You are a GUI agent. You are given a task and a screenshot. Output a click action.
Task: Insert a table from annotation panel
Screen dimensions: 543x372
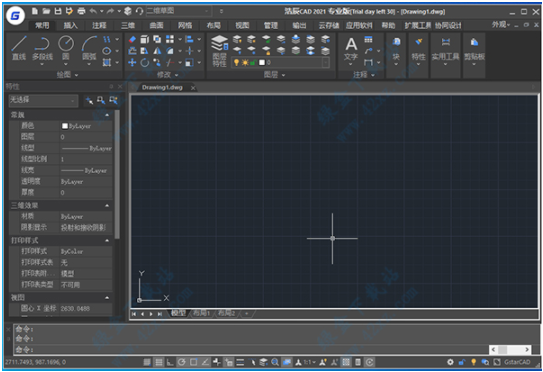[x=368, y=39]
